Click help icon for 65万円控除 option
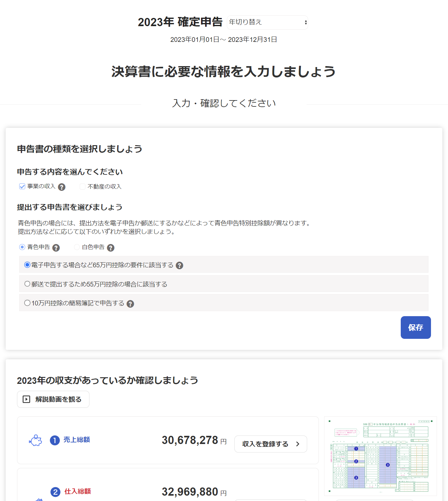This screenshot has width=448, height=501. [180, 265]
